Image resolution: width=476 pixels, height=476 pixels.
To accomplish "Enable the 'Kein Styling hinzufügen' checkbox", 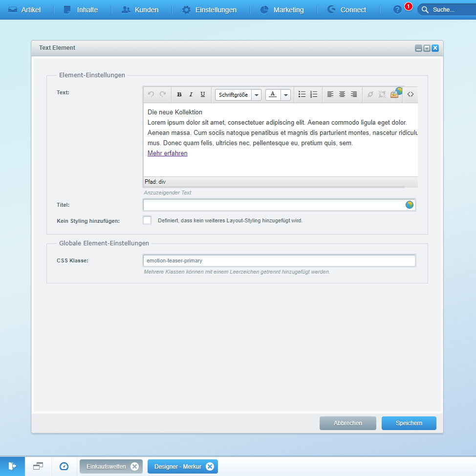I will coord(147,220).
